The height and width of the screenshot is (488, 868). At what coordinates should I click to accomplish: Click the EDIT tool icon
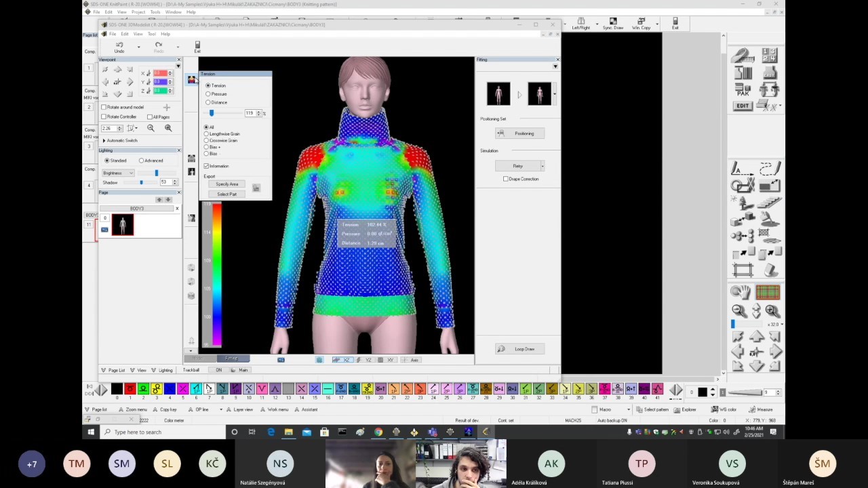coord(743,106)
